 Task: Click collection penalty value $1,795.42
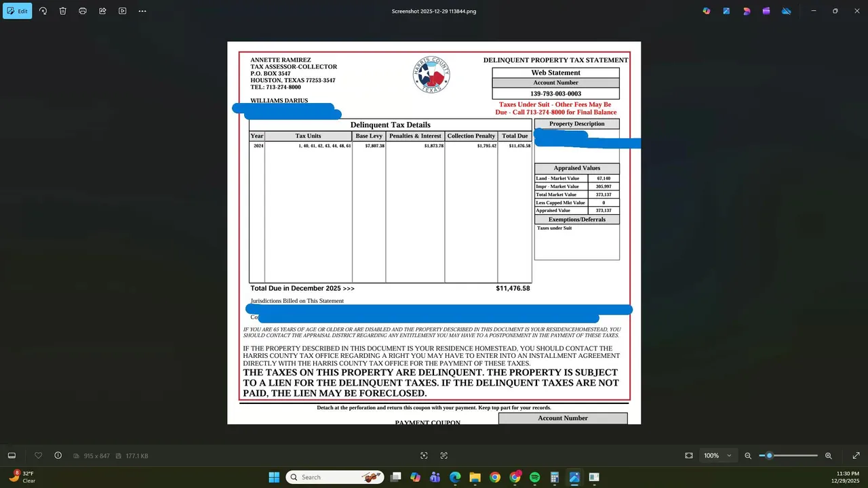pyautogui.click(x=487, y=146)
